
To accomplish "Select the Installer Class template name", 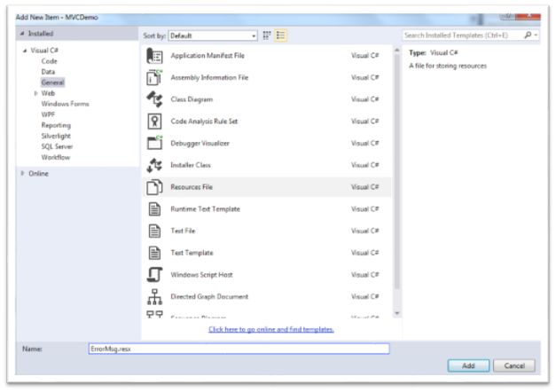I will pyautogui.click(x=191, y=165).
